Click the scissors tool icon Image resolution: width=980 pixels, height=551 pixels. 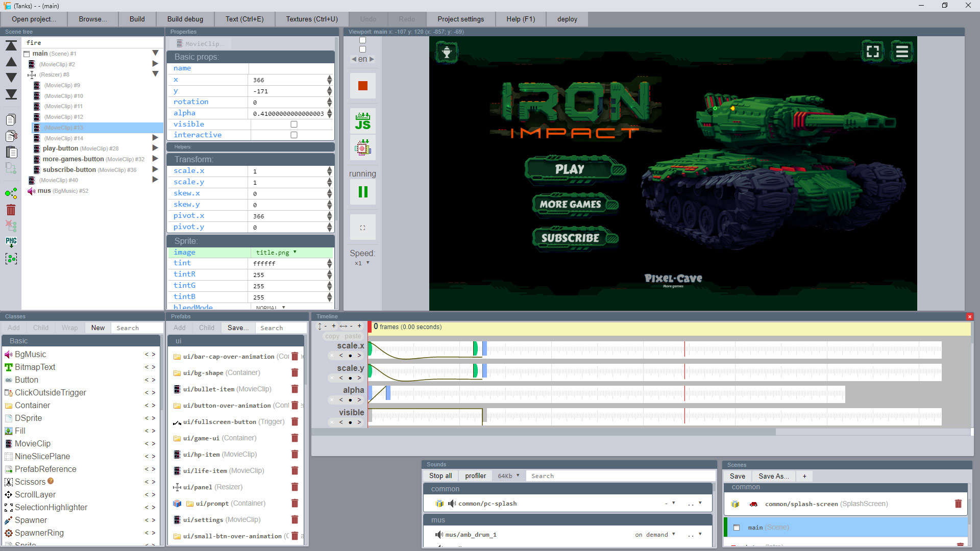tap(9, 482)
